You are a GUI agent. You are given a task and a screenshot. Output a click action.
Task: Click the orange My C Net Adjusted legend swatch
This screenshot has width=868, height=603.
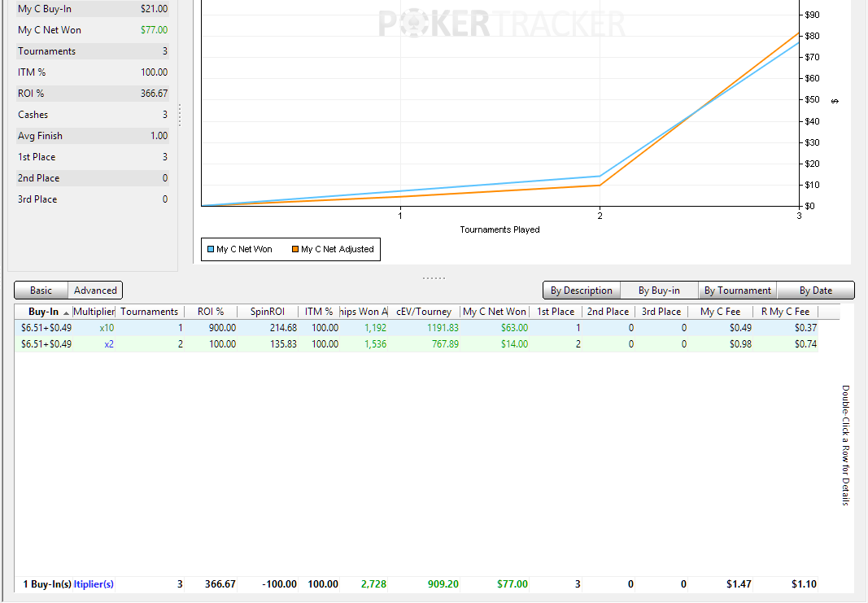[295, 250]
